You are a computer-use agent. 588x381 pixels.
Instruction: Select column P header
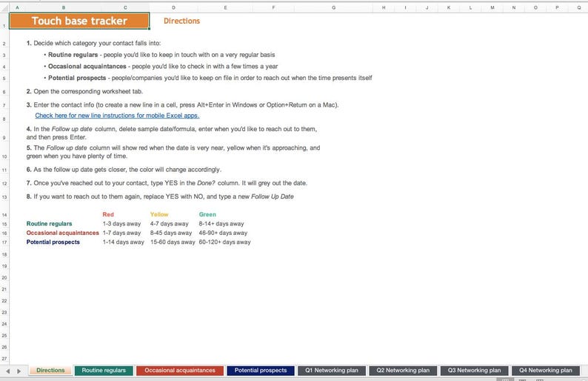click(x=557, y=7)
